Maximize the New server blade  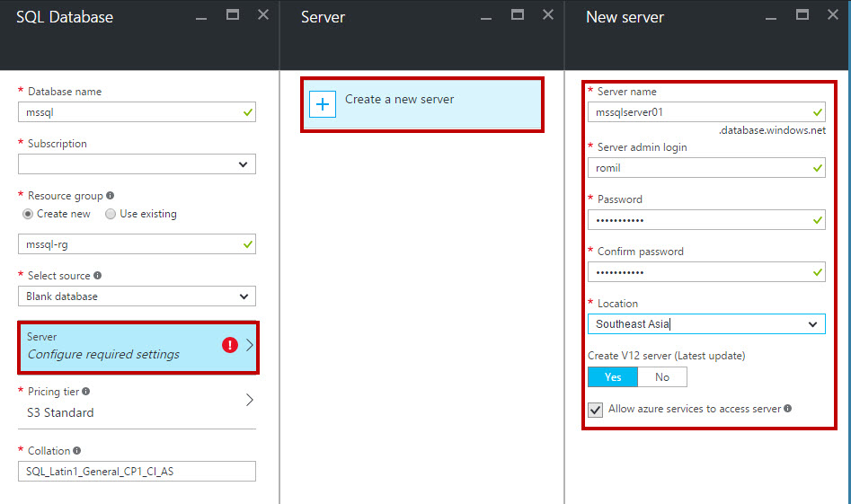point(802,14)
